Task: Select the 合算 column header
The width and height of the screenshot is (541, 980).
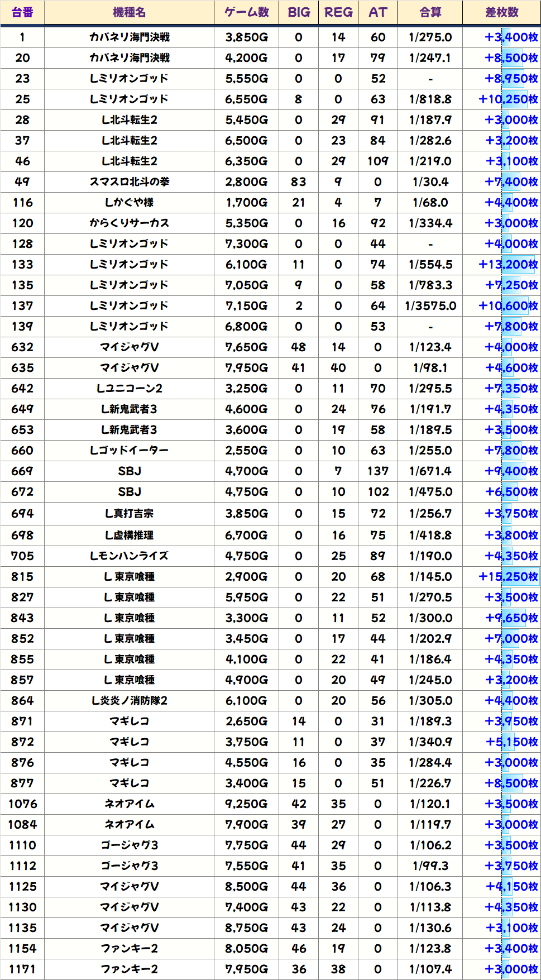Action: 430,12
